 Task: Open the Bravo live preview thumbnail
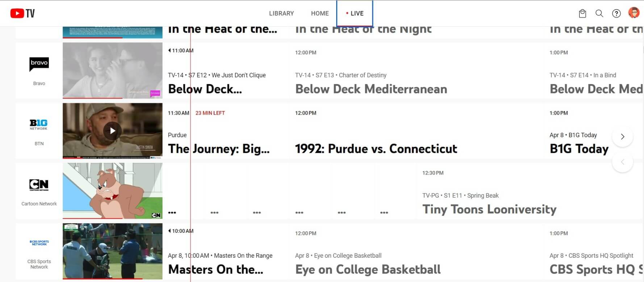point(112,70)
